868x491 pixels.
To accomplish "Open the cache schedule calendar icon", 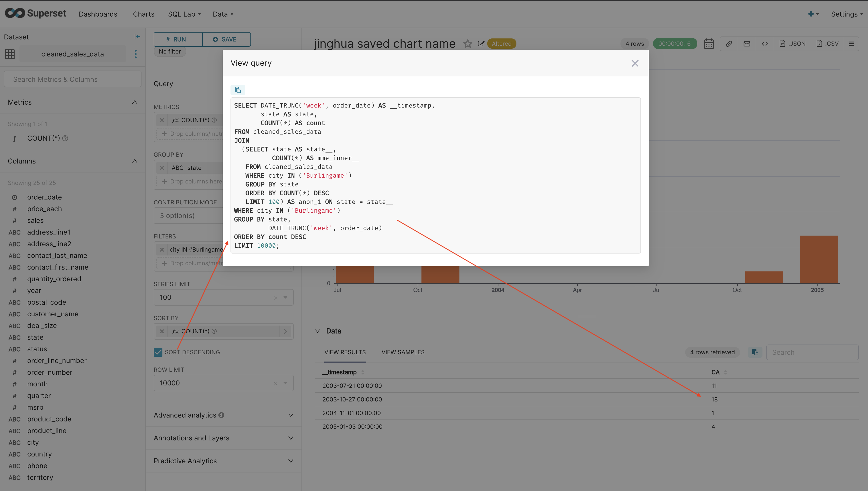I will point(709,44).
